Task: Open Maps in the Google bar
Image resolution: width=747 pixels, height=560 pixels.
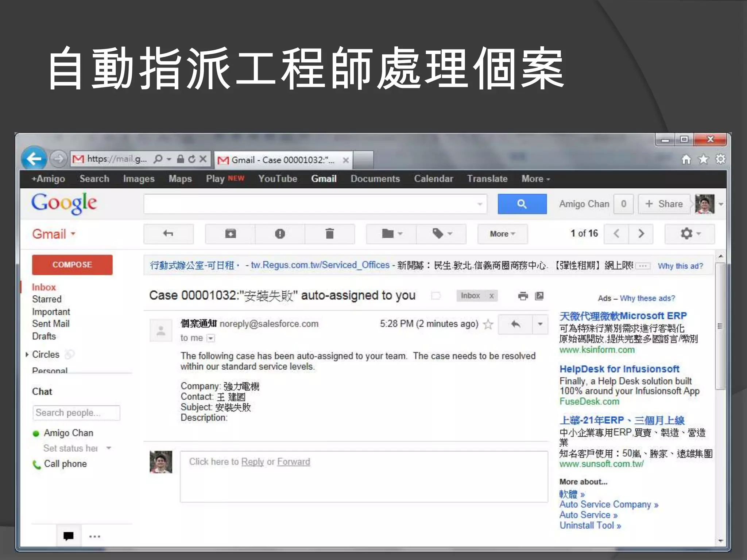Action: (x=180, y=179)
